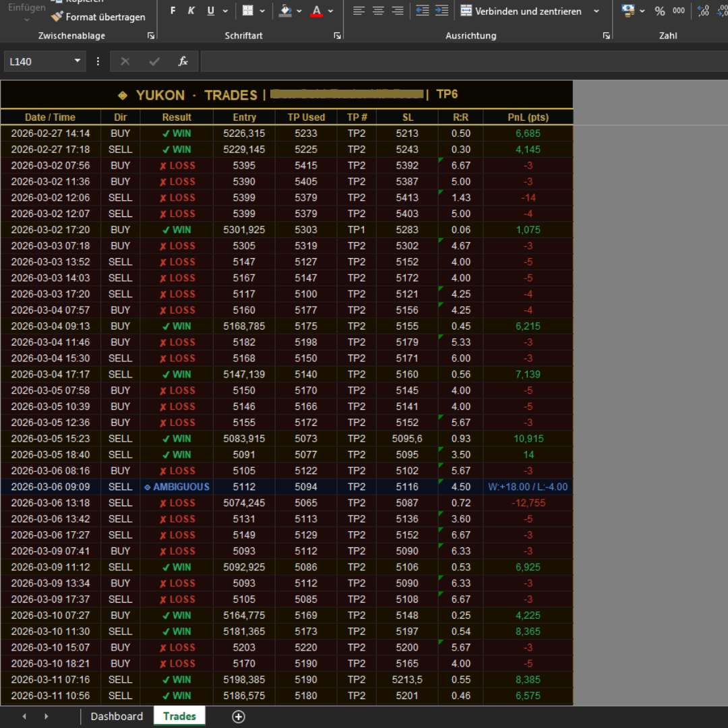The width and height of the screenshot is (728, 728).
Task: Add a new sheet with plus icon
Action: 238,717
